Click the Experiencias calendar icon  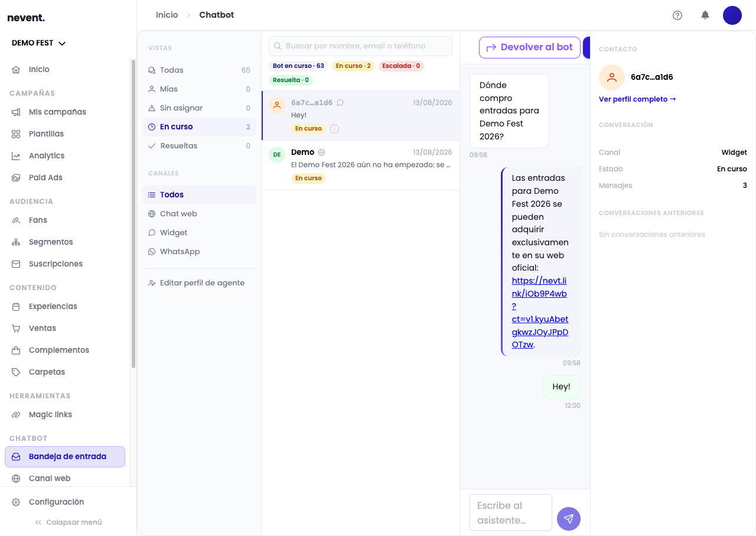(16, 307)
